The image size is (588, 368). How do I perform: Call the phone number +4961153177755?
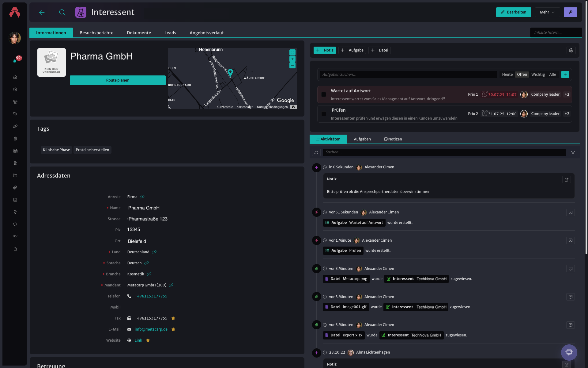(x=151, y=296)
